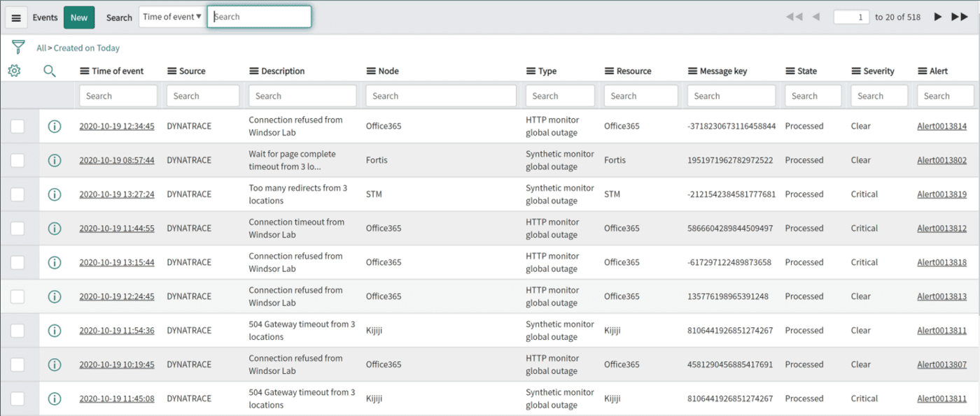Image resolution: width=980 pixels, height=416 pixels.
Task: Open the table settings gear icon
Action: point(14,71)
